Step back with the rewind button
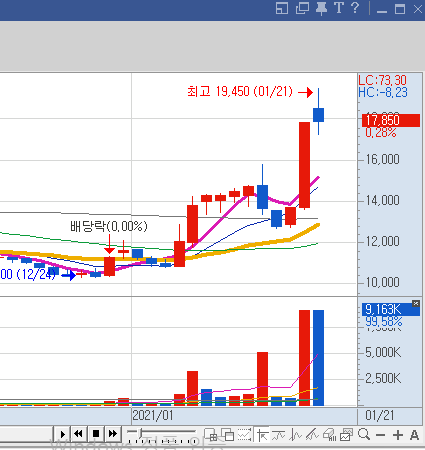The height and width of the screenshot is (450, 425). point(79,434)
